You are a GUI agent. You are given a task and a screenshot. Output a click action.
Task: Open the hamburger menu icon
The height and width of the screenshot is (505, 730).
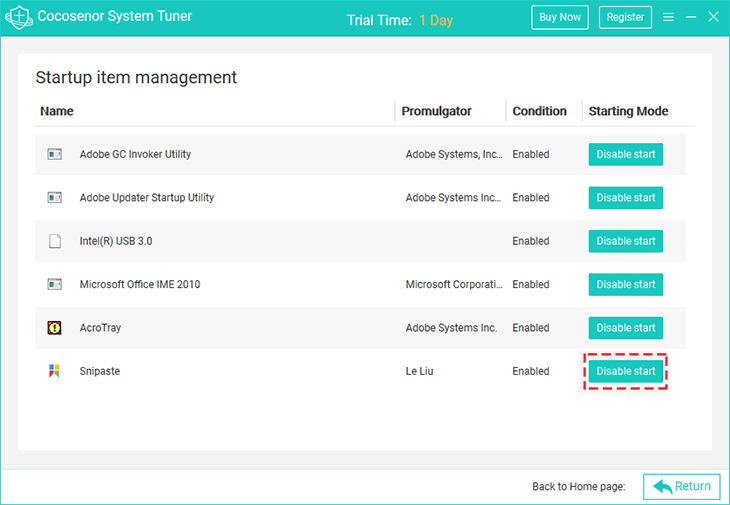pyautogui.click(x=669, y=17)
